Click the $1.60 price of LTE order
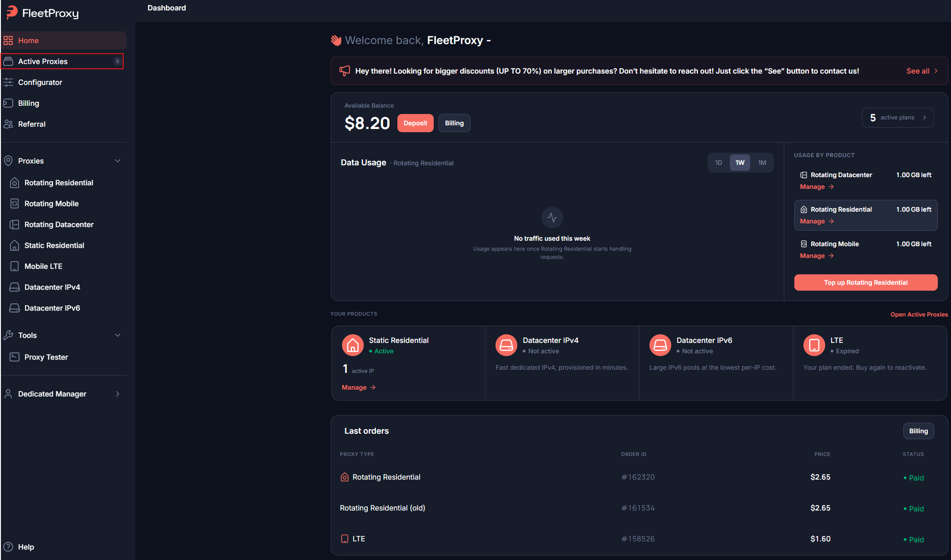 click(x=821, y=539)
